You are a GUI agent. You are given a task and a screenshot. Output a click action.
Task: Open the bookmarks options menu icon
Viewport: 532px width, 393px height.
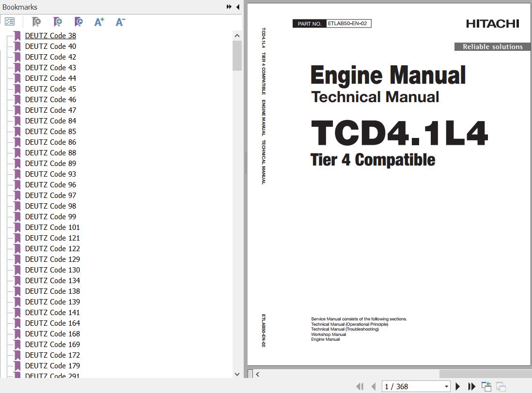coord(10,22)
